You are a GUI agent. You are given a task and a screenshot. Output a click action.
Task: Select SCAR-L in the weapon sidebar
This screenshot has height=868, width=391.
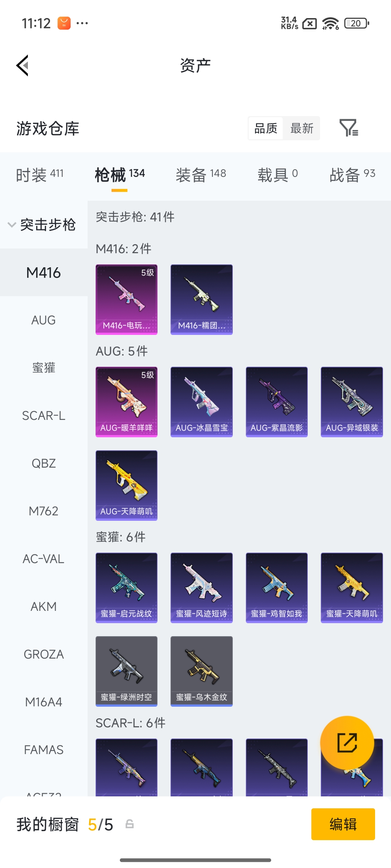pyautogui.click(x=43, y=416)
